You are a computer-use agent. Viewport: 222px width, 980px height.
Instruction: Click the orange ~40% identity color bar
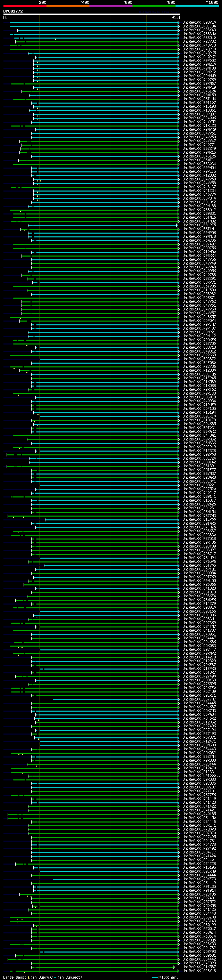pyautogui.click(x=68, y=6)
